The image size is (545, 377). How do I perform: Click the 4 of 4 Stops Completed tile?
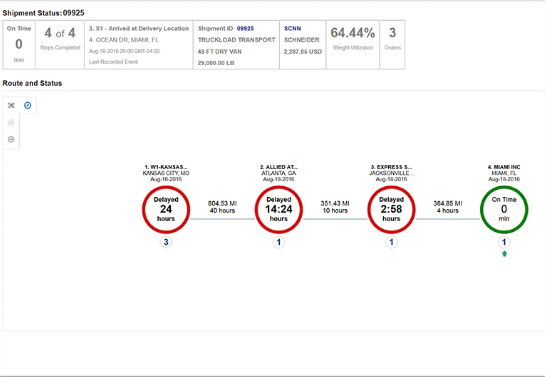coord(60,45)
